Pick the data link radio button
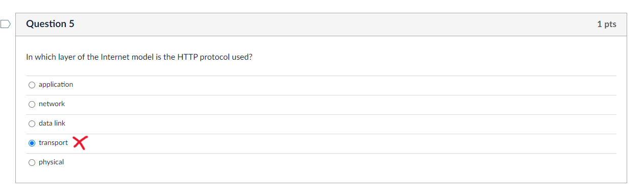 point(32,124)
